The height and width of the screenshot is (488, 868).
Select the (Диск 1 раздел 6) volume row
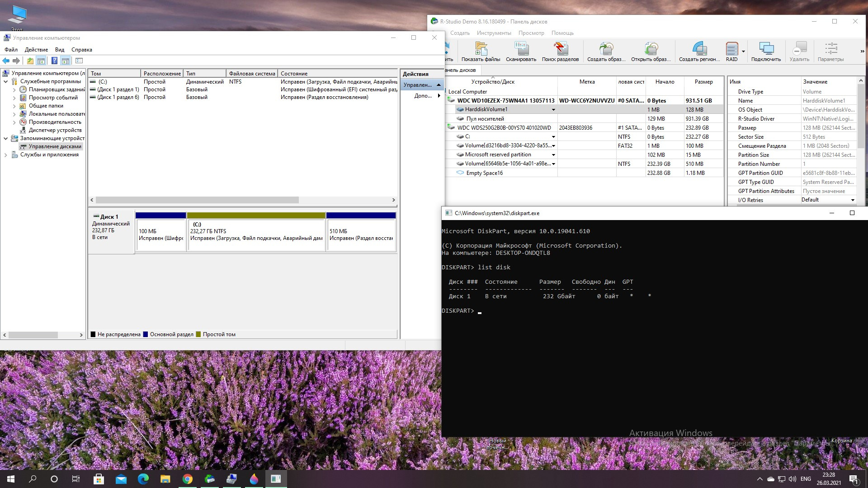[243, 97]
